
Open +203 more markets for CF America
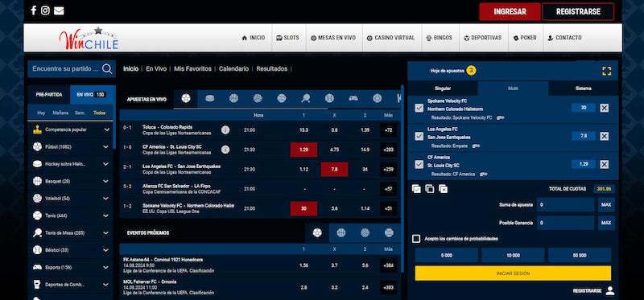point(388,150)
